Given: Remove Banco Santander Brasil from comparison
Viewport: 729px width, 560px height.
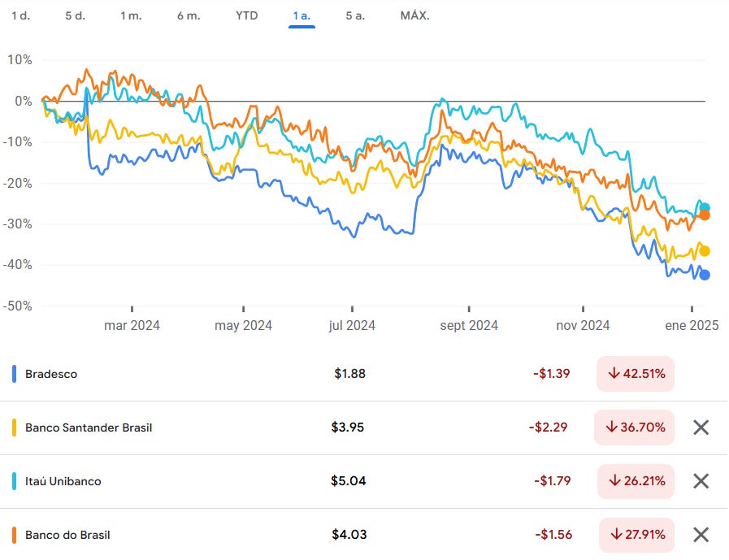Looking at the screenshot, I should click(701, 427).
